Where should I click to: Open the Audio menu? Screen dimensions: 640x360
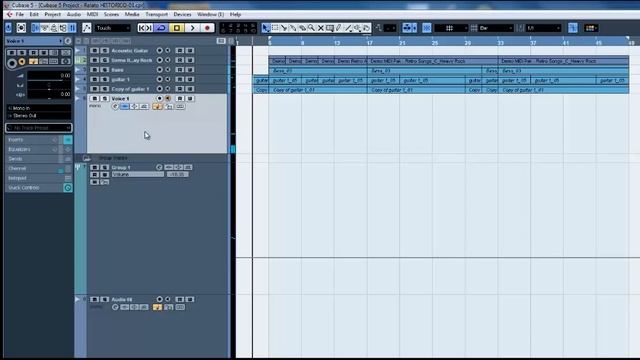(x=74, y=14)
